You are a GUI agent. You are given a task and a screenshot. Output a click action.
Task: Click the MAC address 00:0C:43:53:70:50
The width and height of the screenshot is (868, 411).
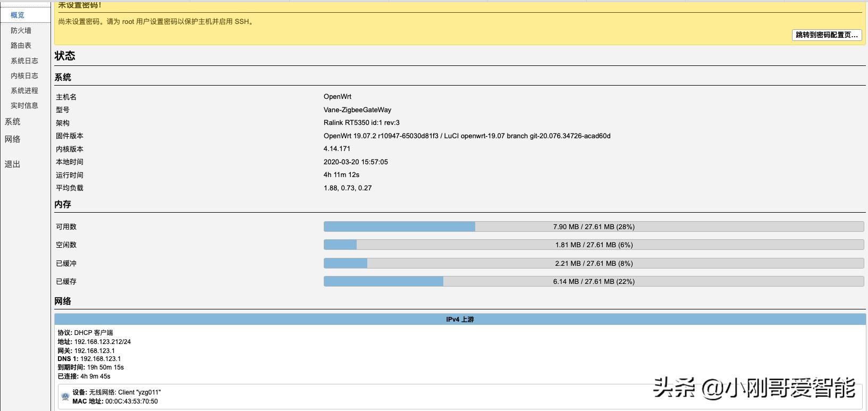[131, 401]
